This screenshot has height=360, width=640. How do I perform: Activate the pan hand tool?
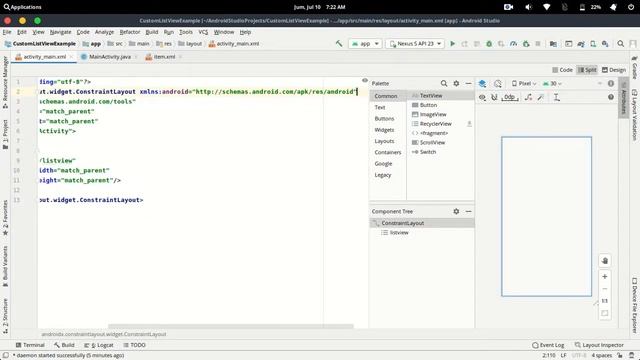tap(604, 261)
